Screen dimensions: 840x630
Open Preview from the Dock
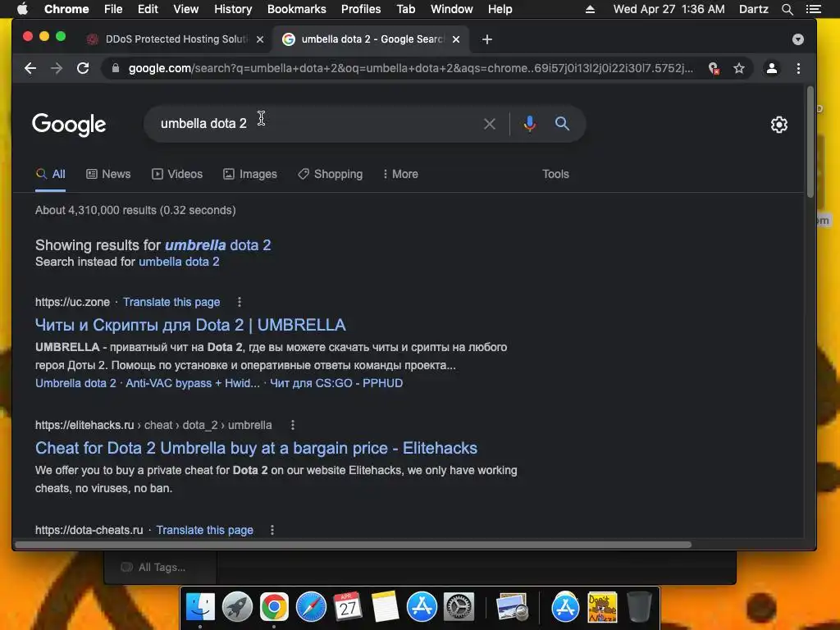[512, 608]
